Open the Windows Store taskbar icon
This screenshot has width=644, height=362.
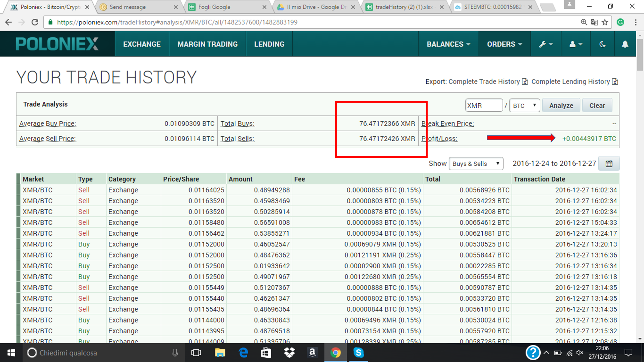point(266,353)
